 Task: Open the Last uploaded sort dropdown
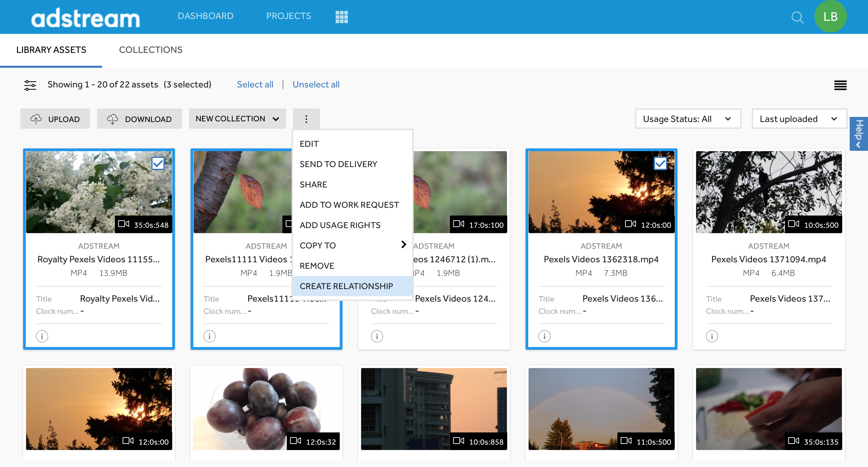tap(799, 119)
